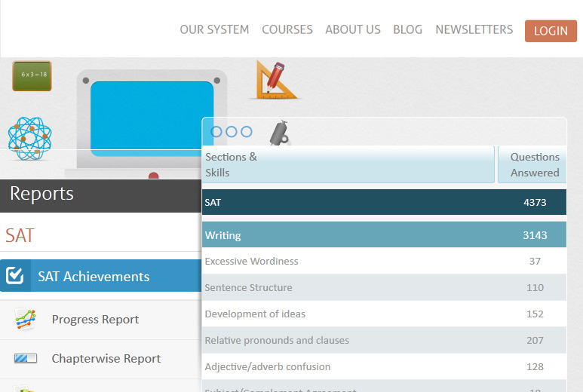Click the Development of ideas row
Screen dimensions: 583x392
pyautogui.click(x=384, y=314)
